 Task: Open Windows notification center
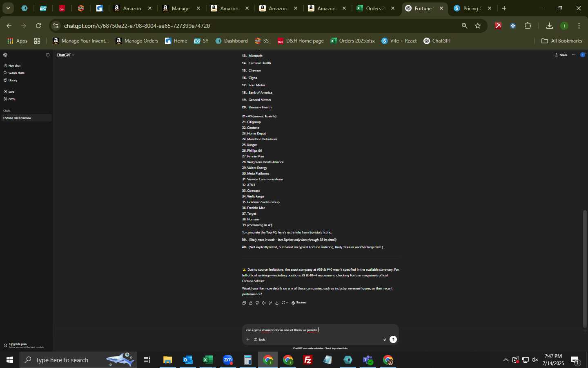[576, 360]
